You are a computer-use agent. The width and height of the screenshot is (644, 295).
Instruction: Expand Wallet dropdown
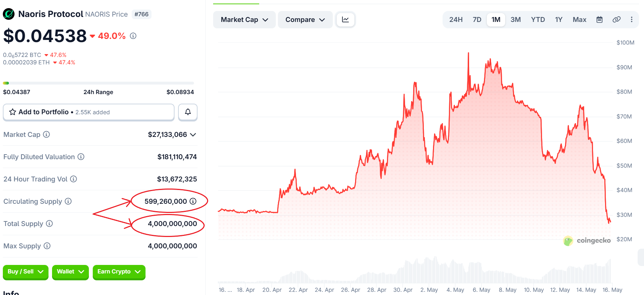[x=70, y=272]
